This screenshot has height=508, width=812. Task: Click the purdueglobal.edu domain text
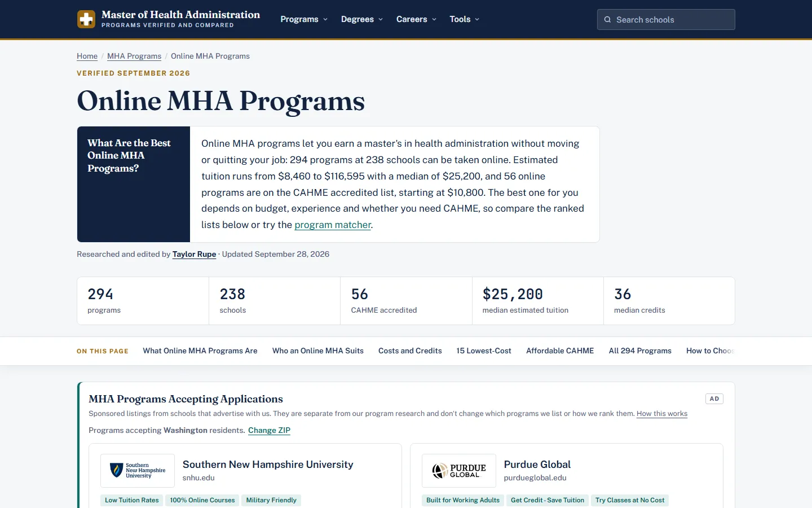[535, 478]
